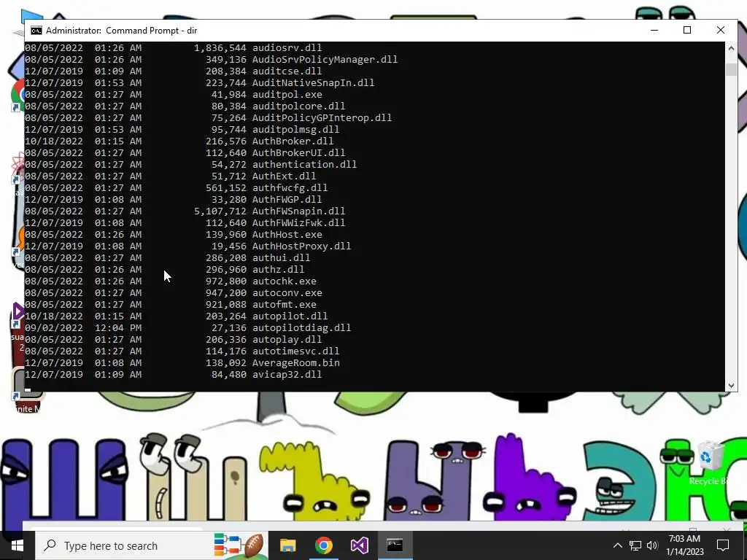Click the AuthExt.dll file name
Image resolution: width=747 pixels, height=560 pixels.
[x=284, y=176]
